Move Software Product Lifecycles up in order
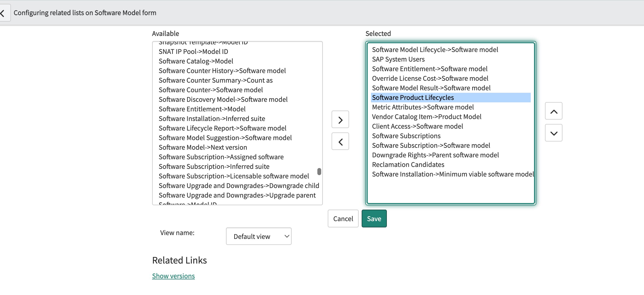The image size is (644, 295). point(553,111)
